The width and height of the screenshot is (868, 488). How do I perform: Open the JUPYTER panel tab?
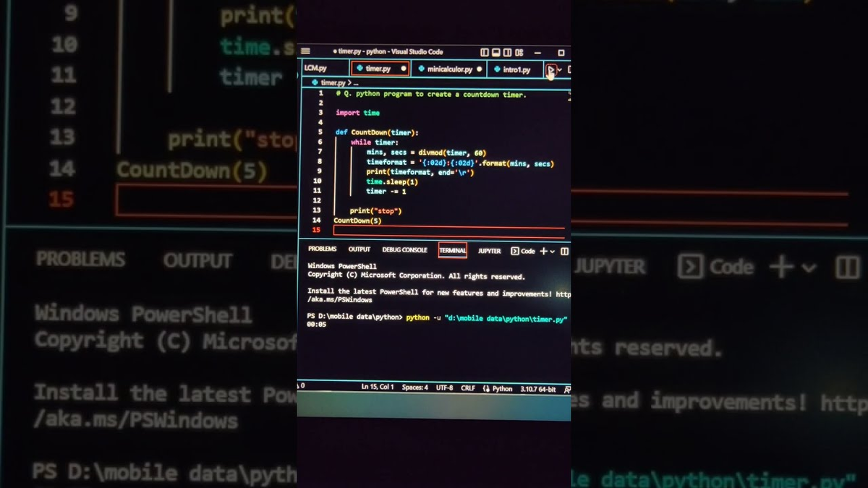pos(490,251)
